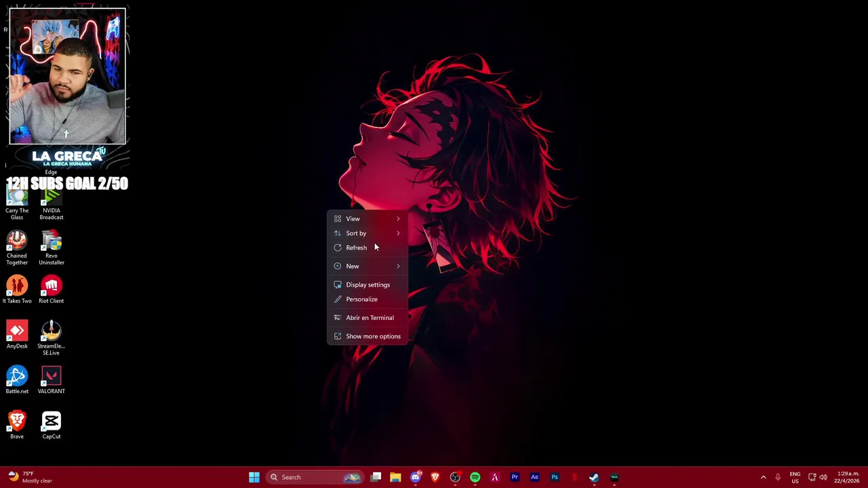
Task: Open the weather widget showing 75°F
Action: (x=31, y=477)
